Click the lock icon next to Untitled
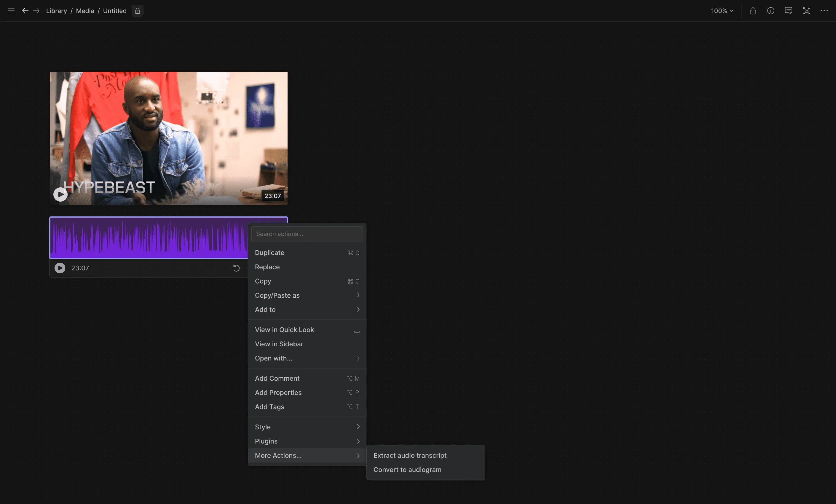The height and width of the screenshot is (504, 836). pos(138,11)
